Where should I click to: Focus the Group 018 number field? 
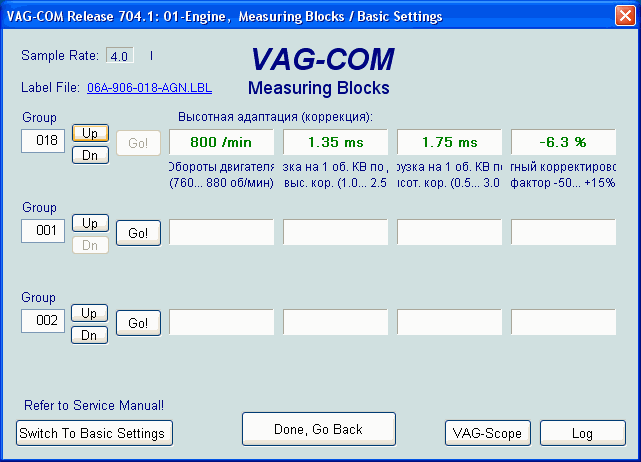pyautogui.click(x=43, y=141)
